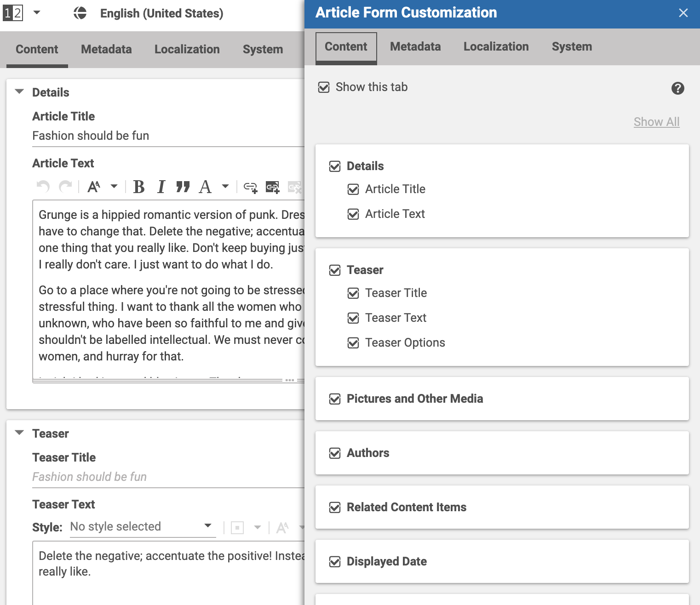Close the Article Form Customization panel
Viewport: 700px width, 605px height.
tap(683, 13)
